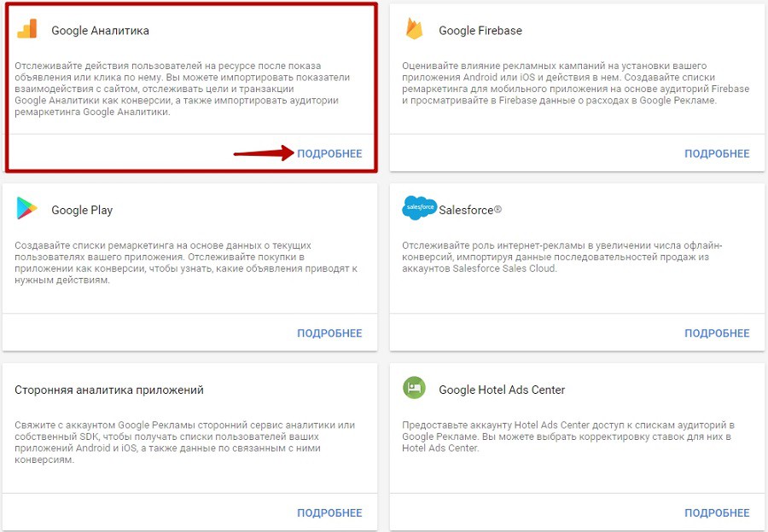
Task: Click the Google Analytics bar chart icon
Action: coord(27,29)
